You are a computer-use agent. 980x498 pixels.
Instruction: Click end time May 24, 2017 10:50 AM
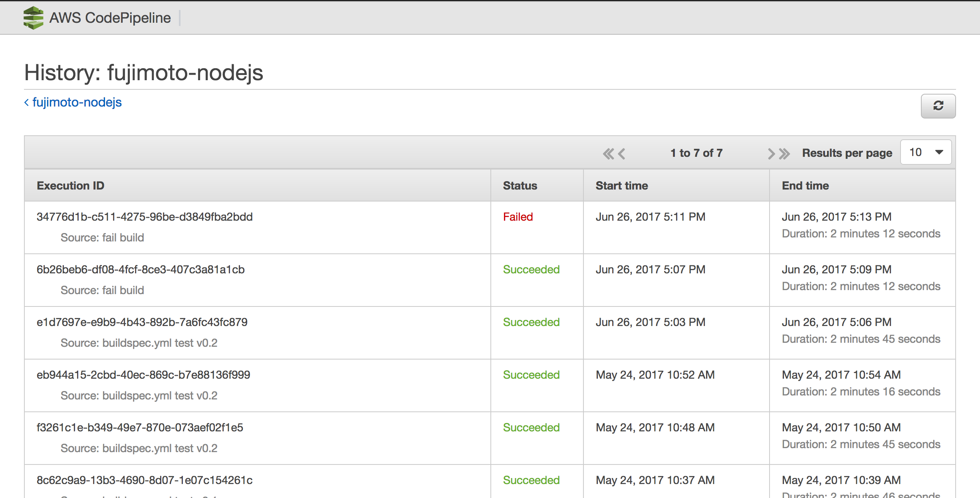[x=841, y=427]
